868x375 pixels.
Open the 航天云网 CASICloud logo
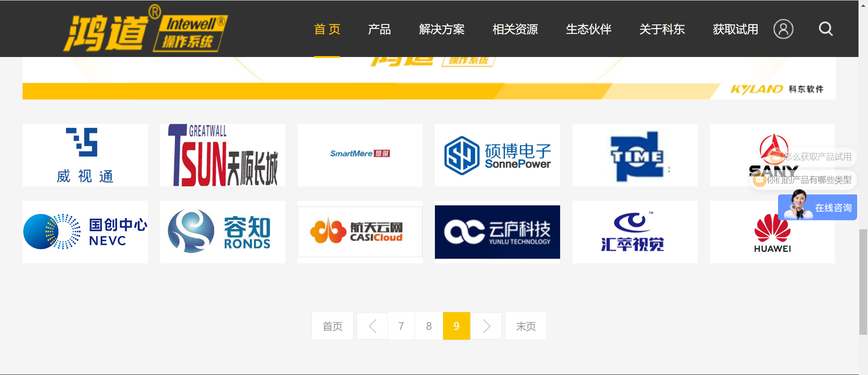point(360,232)
